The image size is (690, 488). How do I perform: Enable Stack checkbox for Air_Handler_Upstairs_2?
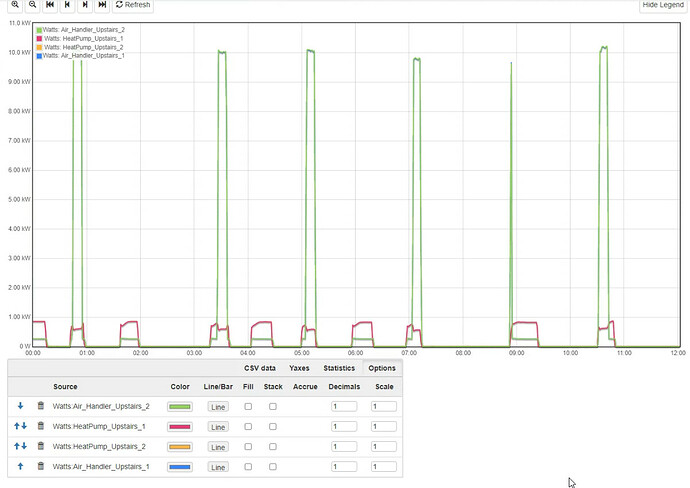(x=273, y=407)
